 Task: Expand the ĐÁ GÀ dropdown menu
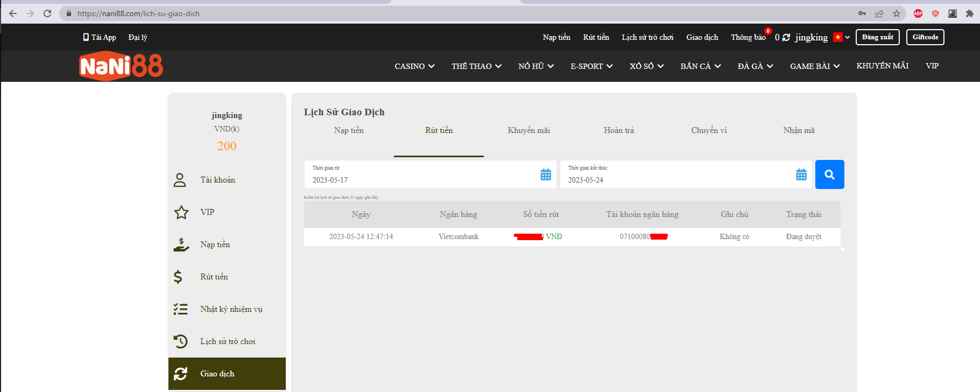[756, 66]
